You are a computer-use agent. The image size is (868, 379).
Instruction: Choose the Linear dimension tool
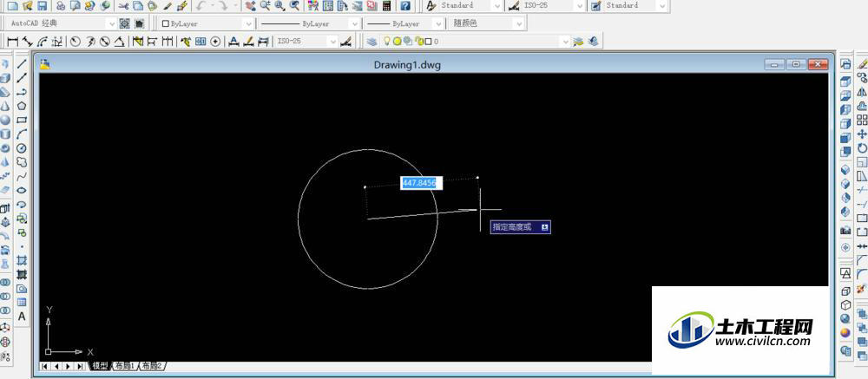(x=12, y=41)
